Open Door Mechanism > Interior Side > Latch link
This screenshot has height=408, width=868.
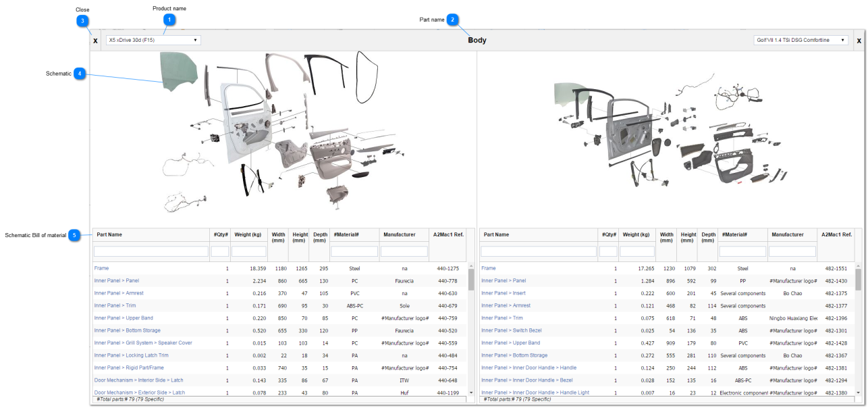tap(138, 380)
